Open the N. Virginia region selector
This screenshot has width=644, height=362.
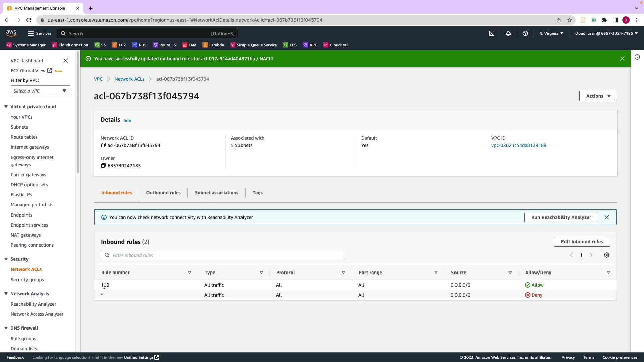point(551,33)
